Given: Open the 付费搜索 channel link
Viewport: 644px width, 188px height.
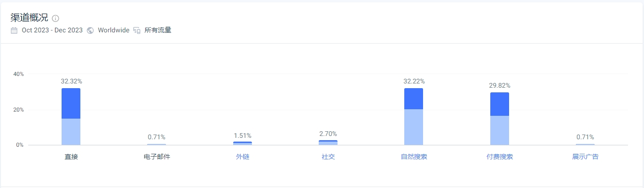Looking at the screenshot, I should tap(500, 157).
